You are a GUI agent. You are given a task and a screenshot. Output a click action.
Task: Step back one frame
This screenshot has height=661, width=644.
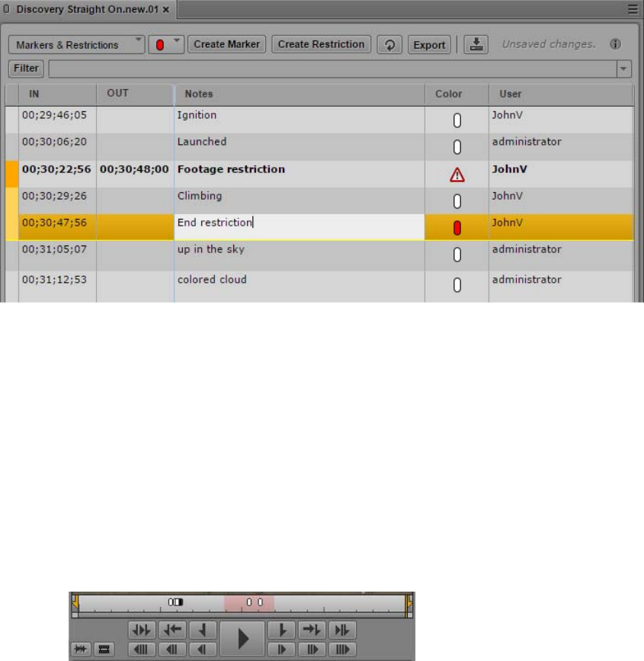(203, 650)
